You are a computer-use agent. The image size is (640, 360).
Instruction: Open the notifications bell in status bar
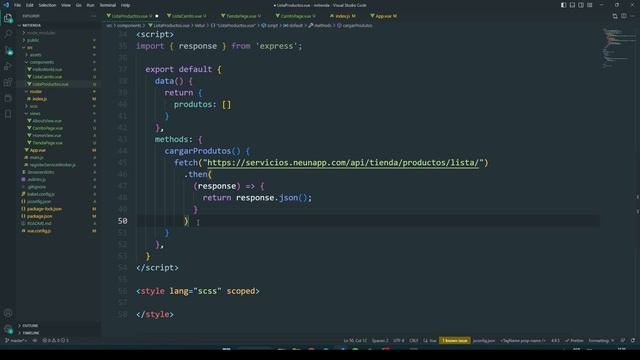[633, 340]
